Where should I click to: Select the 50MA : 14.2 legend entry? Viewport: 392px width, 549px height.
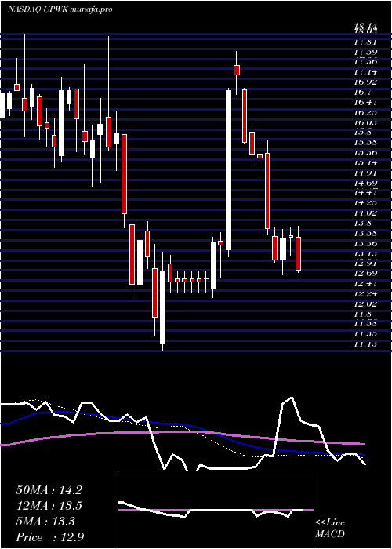tap(49, 490)
